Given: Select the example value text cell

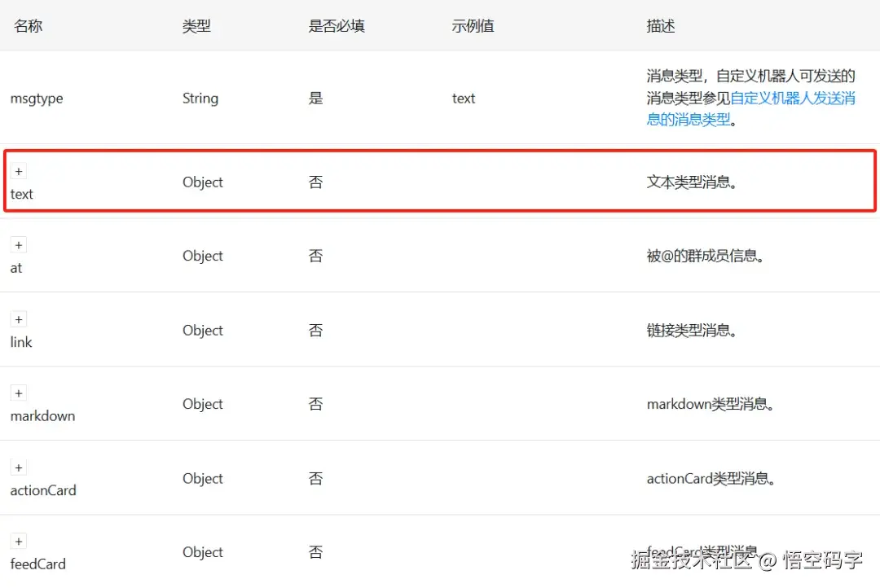Looking at the screenshot, I should (x=464, y=99).
